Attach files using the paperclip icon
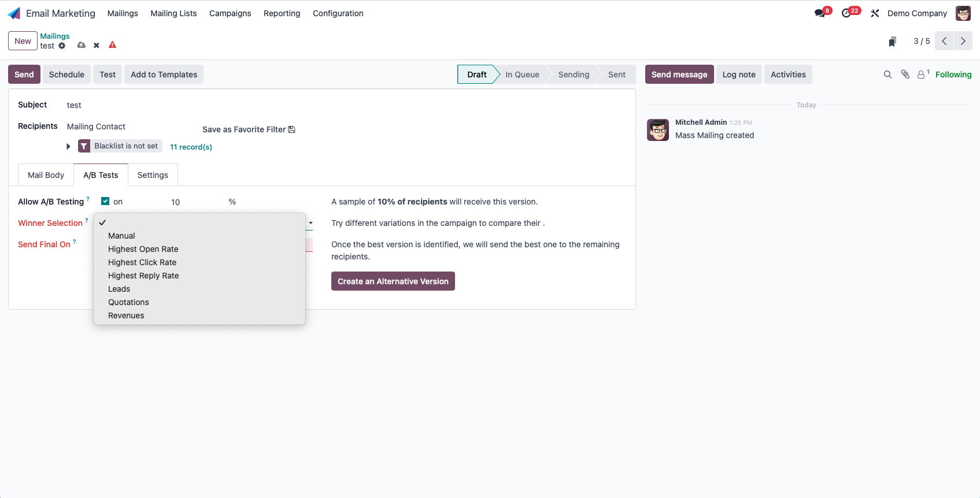The width and height of the screenshot is (980, 498). pos(905,75)
